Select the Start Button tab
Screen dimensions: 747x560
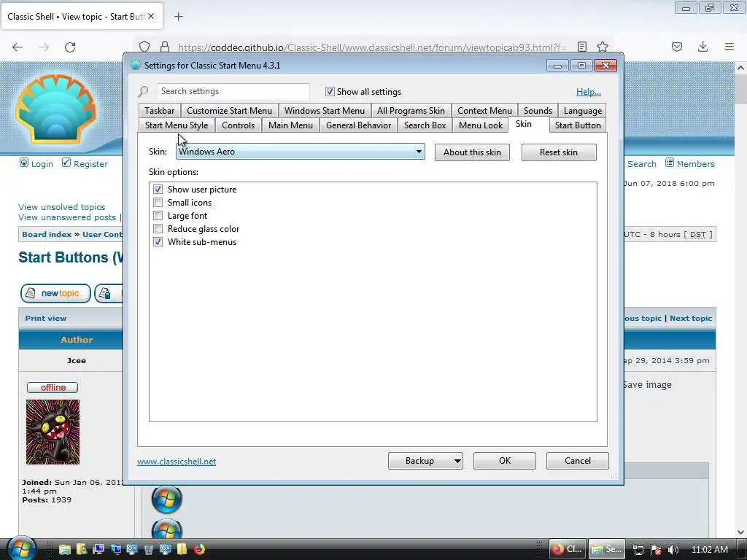[578, 125]
